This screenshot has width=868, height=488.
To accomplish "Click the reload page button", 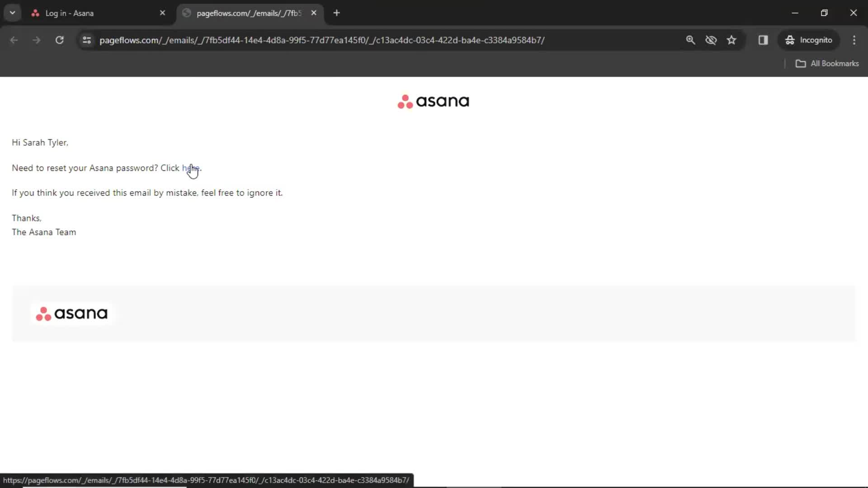I will pyautogui.click(x=60, y=40).
